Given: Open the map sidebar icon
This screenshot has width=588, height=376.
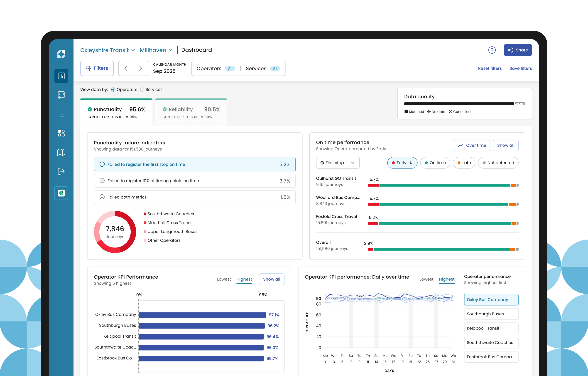Looking at the screenshot, I should [x=61, y=152].
